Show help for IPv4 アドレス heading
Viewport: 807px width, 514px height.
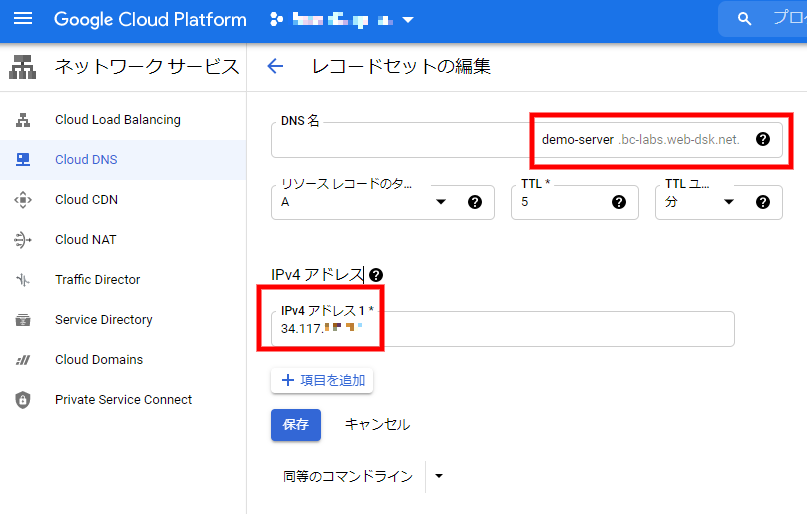(x=376, y=275)
